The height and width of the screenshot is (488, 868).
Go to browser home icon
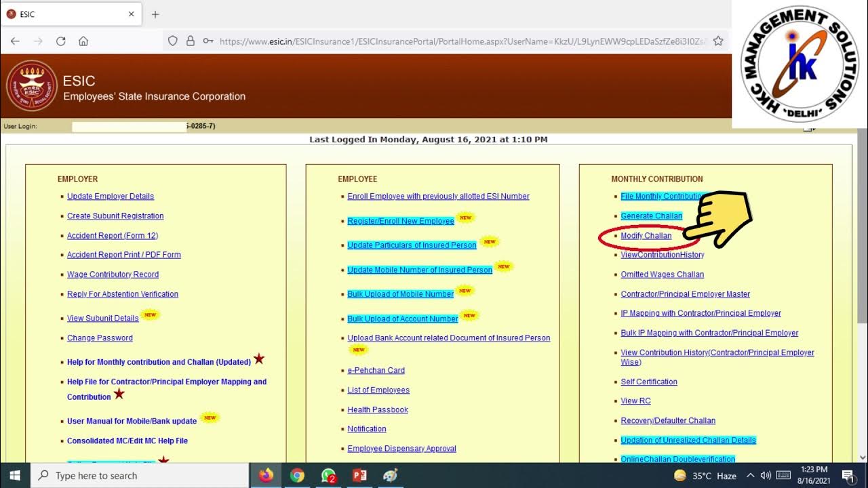[83, 41]
